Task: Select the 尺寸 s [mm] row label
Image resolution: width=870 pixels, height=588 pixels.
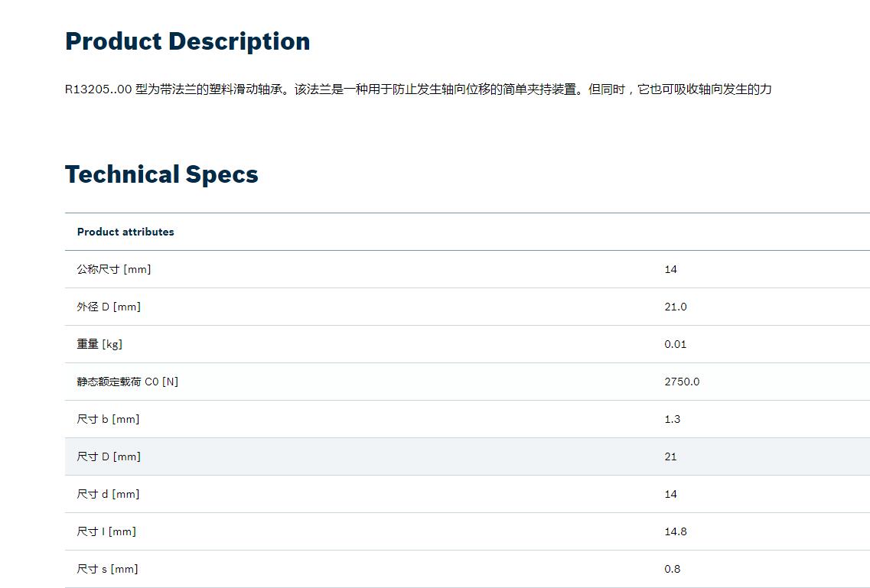Action: click(x=107, y=569)
